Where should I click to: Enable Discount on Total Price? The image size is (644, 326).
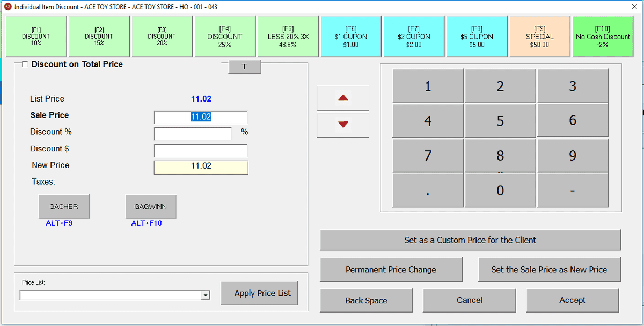coord(24,64)
